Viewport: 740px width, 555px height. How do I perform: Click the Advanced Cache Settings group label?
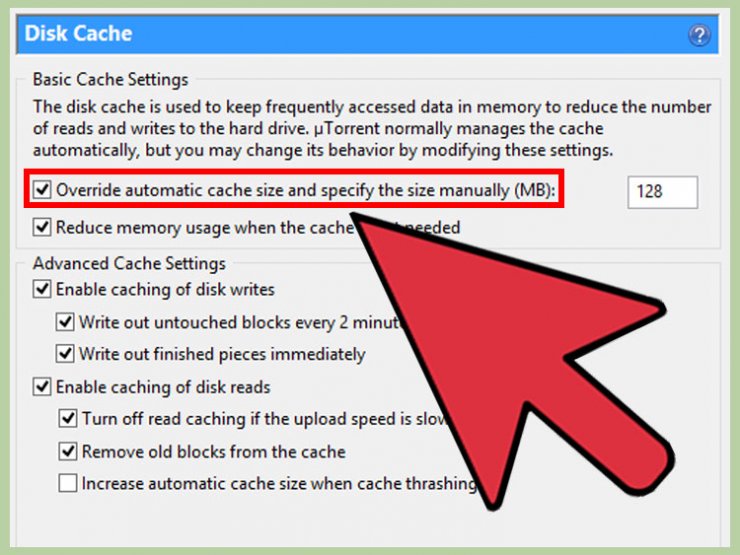pos(129,263)
